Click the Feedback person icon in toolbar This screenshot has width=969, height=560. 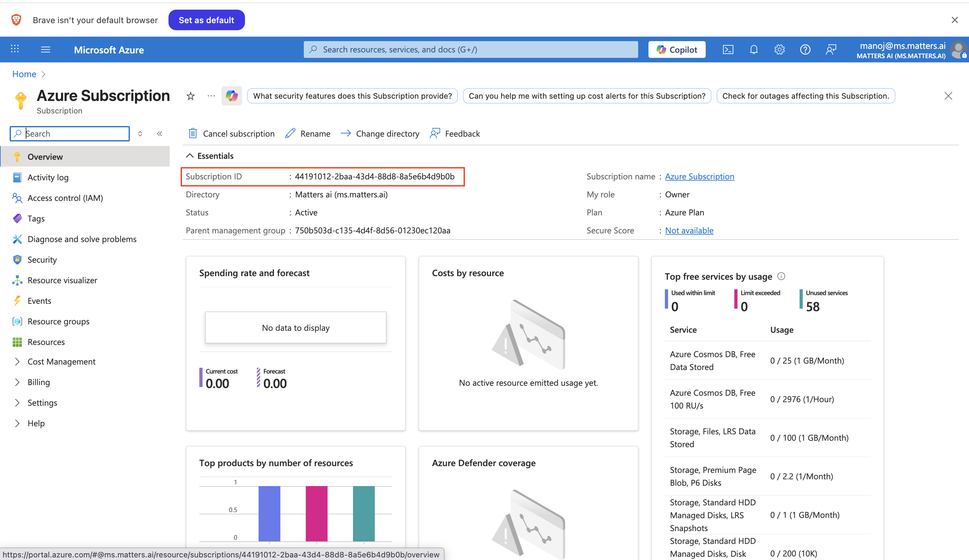[435, 133]
